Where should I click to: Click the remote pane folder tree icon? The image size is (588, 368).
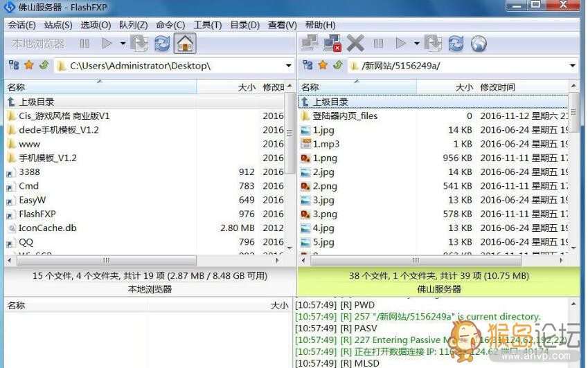click(x=308, y=65)
